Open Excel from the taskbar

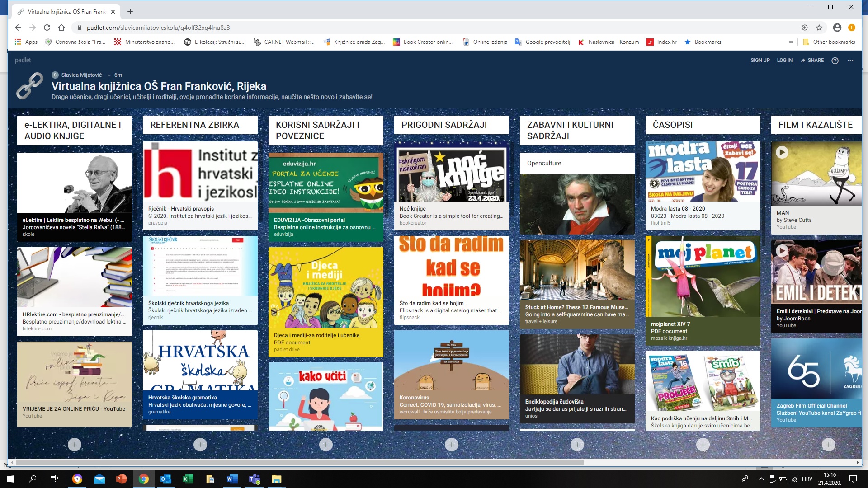click(188, 479)
